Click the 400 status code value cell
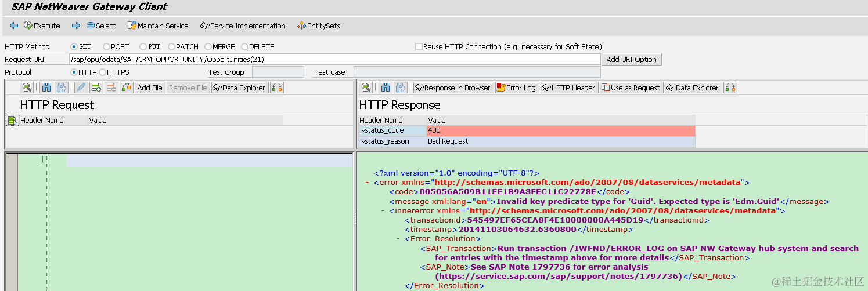Screen dimensions: 868x291 560,130
